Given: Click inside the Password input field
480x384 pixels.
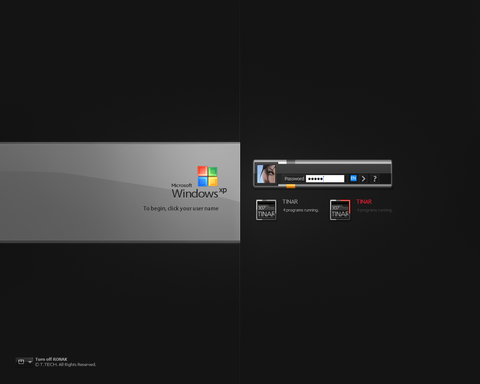Looking at the screenshot, I should [325, 179].
